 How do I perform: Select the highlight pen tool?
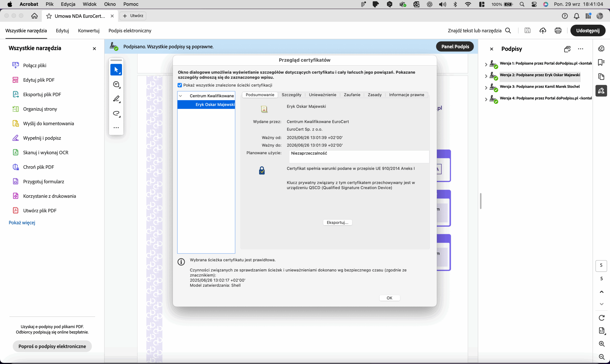point(116,99)
